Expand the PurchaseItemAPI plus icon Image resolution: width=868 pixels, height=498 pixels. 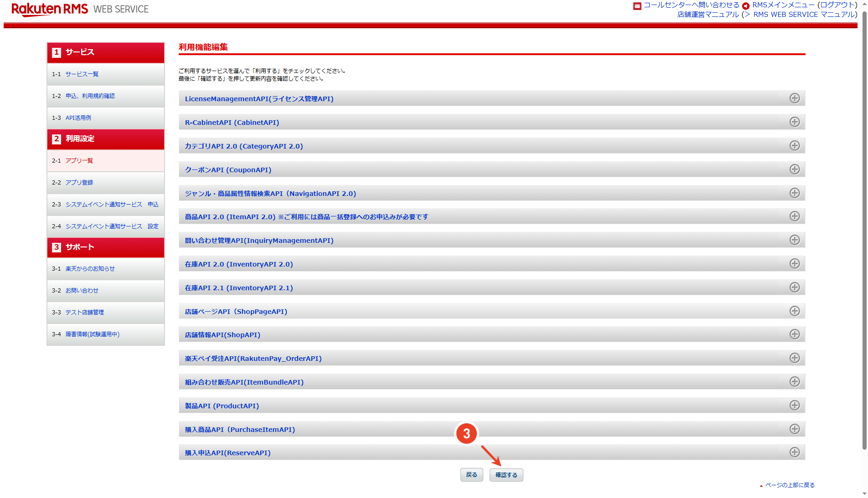pyautogui.click(x=795, y=429)
